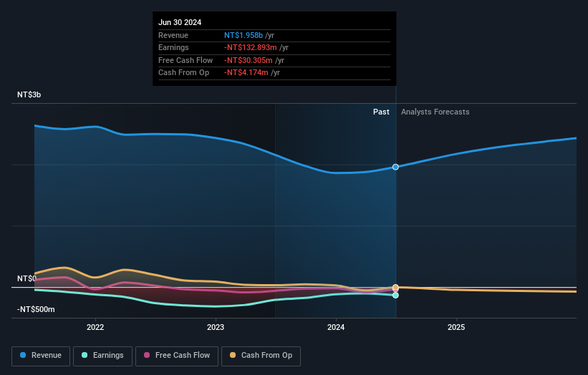Click the -NT$500m y-axis label

(36, 309)
